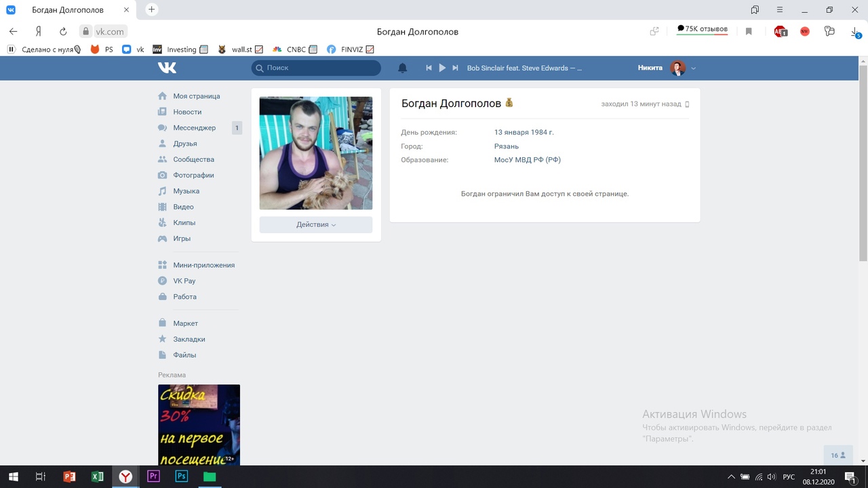The width and height of the screenshot is (868, 488).
Task: Reload the page with refresh icon
Action: pos(63,31)
